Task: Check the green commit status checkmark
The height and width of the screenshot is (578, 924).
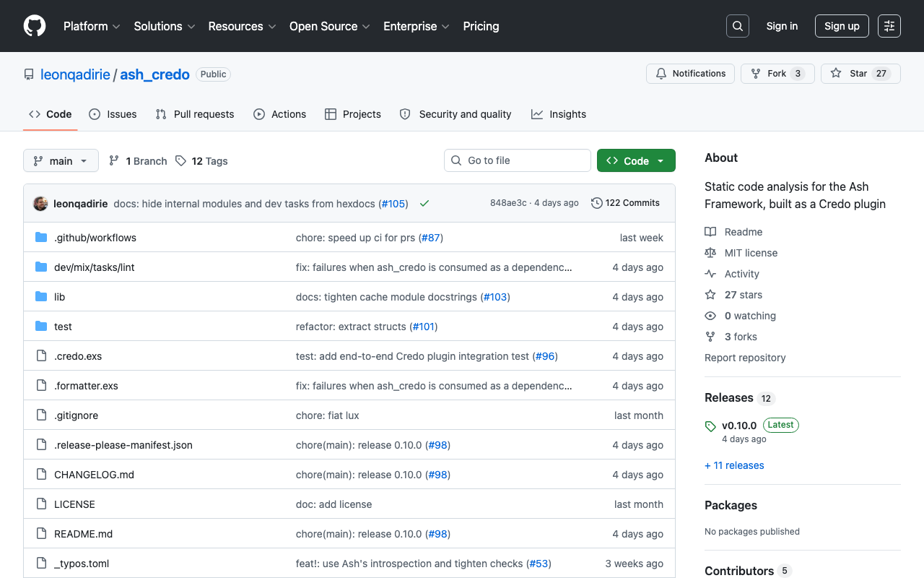Action: (x=424, y=204)
